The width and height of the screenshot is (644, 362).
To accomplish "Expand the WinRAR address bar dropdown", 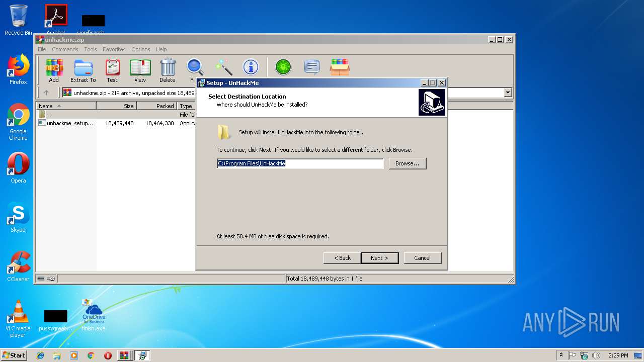I will tap(508, 93).
